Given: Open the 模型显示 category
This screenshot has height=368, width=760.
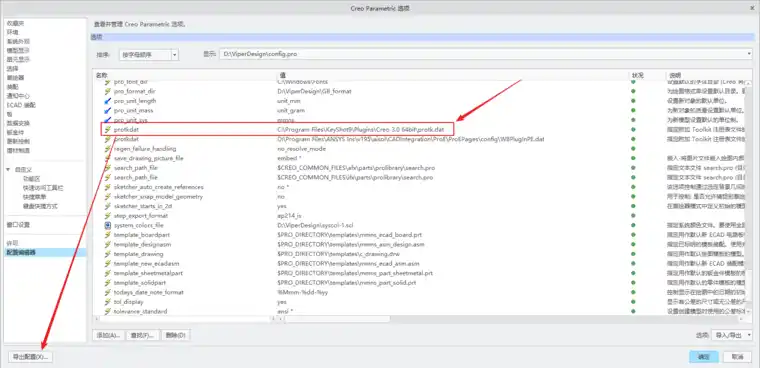Looking at the screenshot, I should pyautogui.click(x=18, y=50).
